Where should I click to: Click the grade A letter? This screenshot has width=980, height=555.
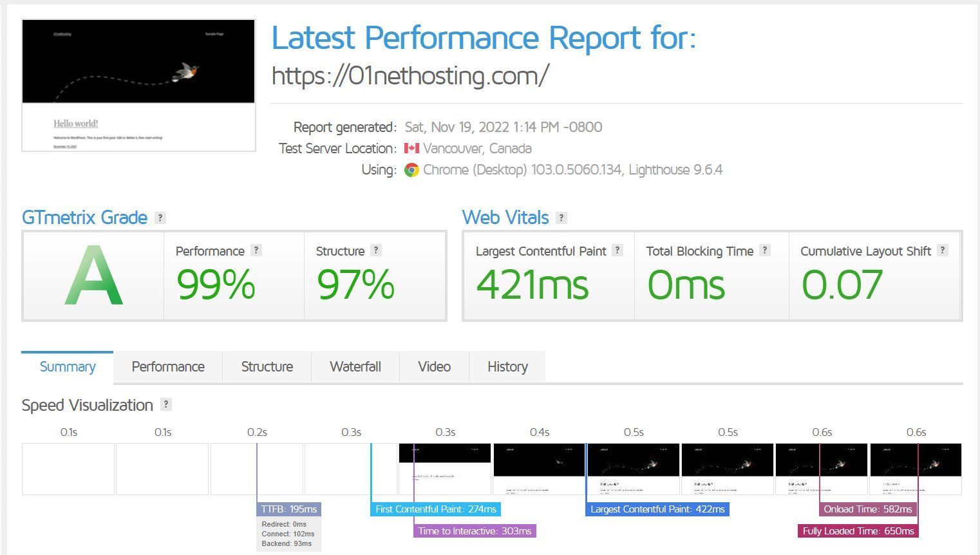pos(94,276)
